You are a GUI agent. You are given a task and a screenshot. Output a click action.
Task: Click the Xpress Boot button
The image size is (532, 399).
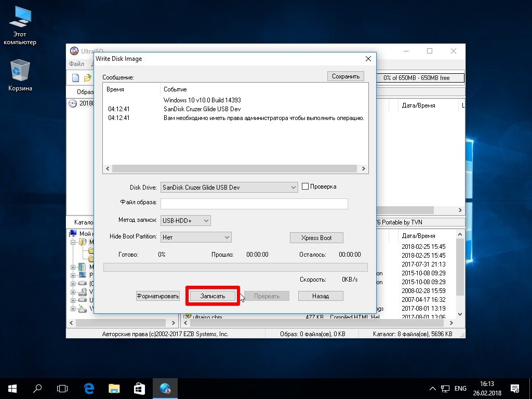tap(316, 238)
